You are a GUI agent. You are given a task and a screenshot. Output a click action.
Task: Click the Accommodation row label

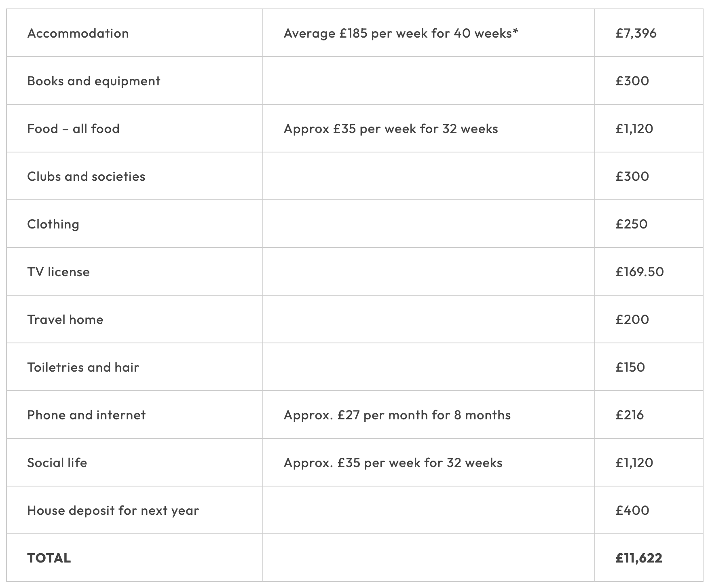click(78, 33)
